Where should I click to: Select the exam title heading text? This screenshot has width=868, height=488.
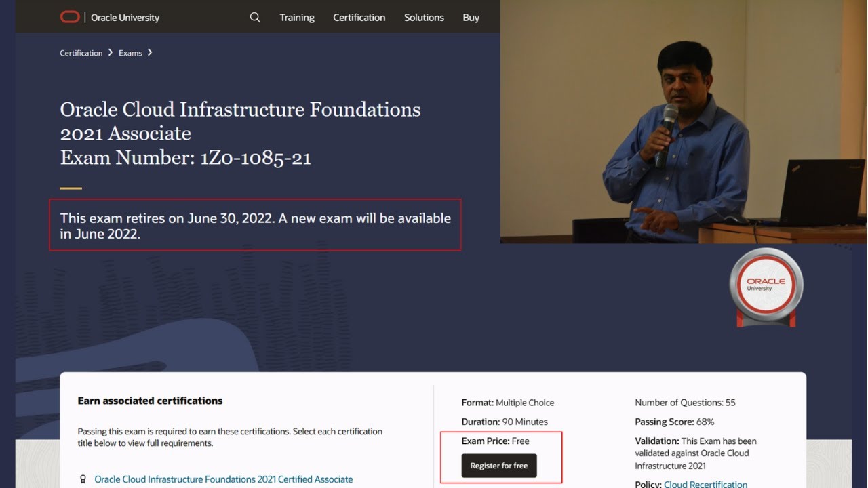241,134
